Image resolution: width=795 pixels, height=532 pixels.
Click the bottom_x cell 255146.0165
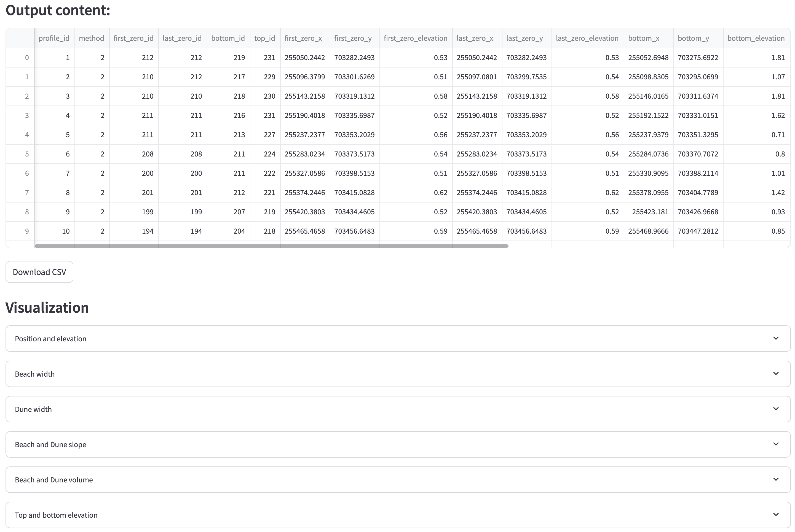[649, 96]
